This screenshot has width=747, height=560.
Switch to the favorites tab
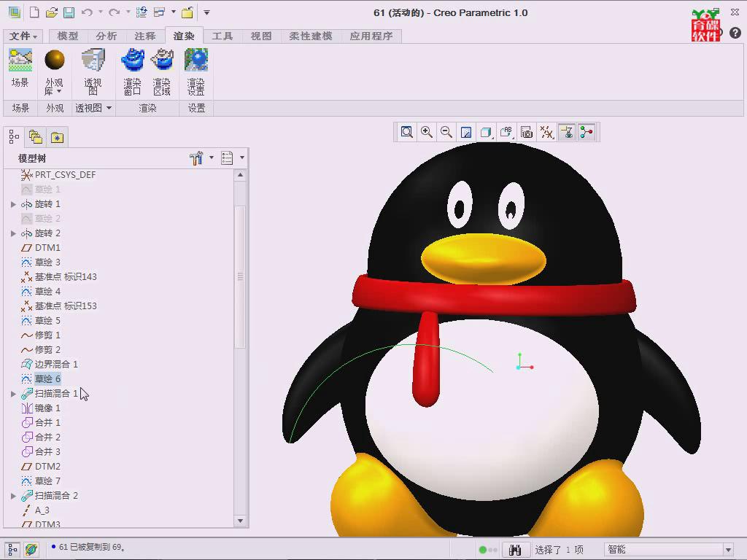click(57, 137)
